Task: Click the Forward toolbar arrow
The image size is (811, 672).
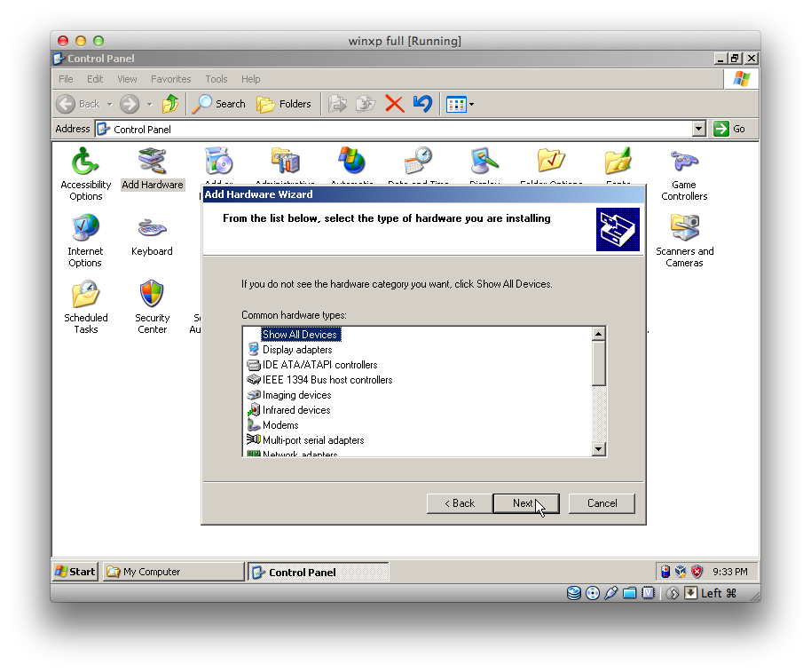Action: (130, 104)
